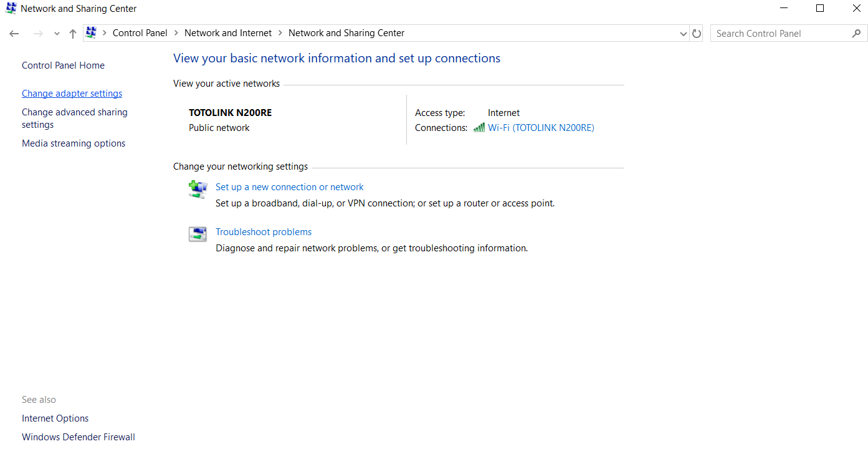Click Control Panel breadcrumb
Screen dimensions: 868x454
click(x=140, y=33)
